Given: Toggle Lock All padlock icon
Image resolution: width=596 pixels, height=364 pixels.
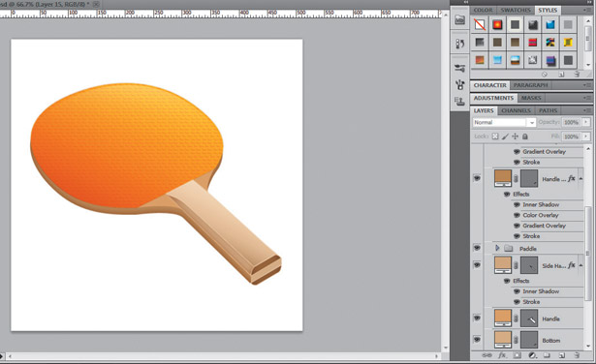Looking at the screenshot, I should point(525,136).
